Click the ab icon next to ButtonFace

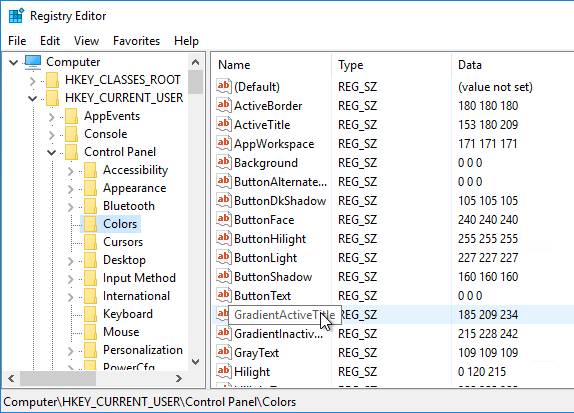coord(224,220)
